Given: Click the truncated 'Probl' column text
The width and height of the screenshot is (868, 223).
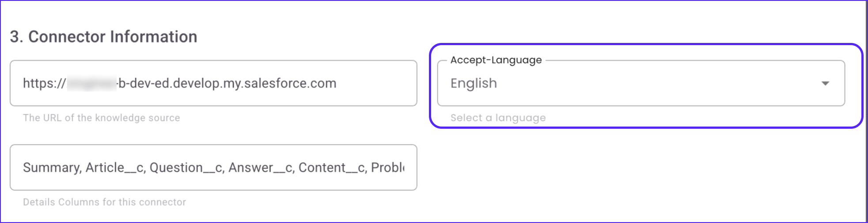Looking at the screenshot, I should coord(387,168).
